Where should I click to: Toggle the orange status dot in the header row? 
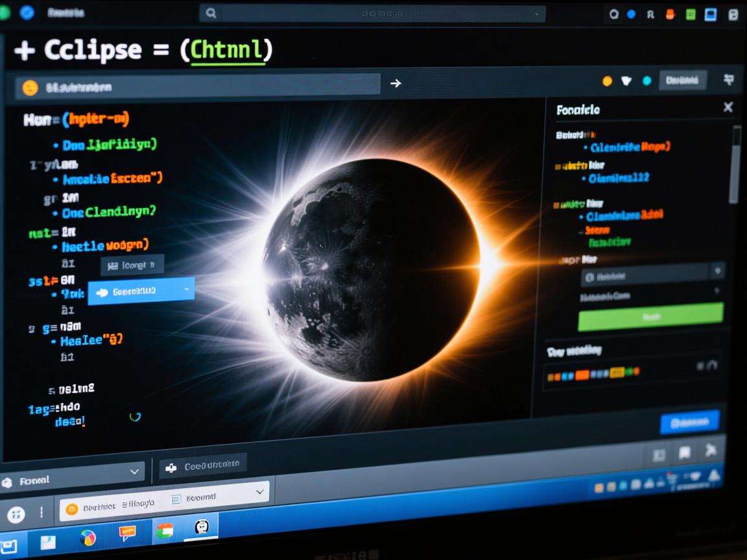point(607,80)
